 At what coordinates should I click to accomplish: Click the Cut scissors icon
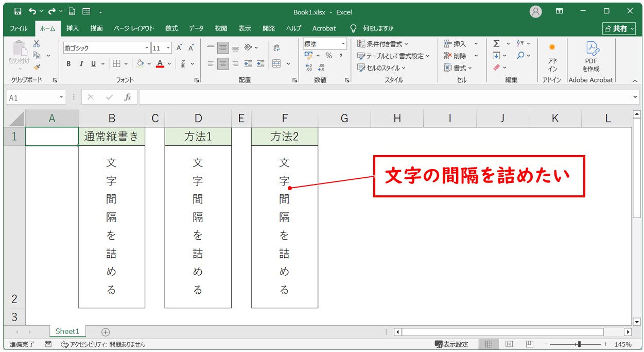point(37,44)
